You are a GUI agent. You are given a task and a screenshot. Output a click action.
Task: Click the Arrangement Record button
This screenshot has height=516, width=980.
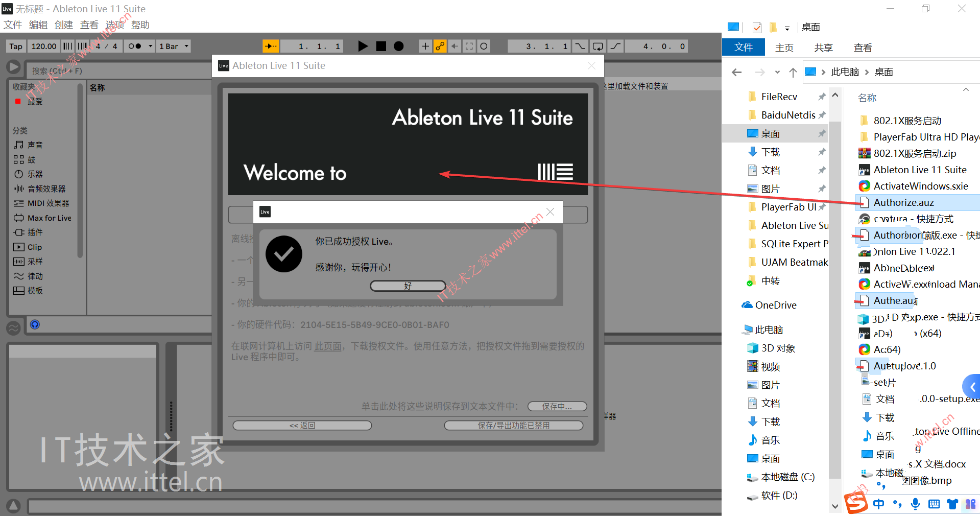point(398,46)
